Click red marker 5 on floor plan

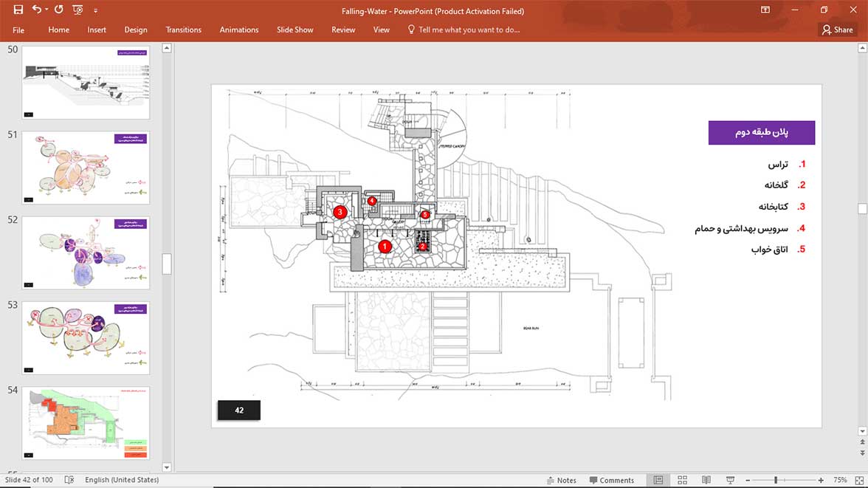pyautogui.click(x=425, y=214)
